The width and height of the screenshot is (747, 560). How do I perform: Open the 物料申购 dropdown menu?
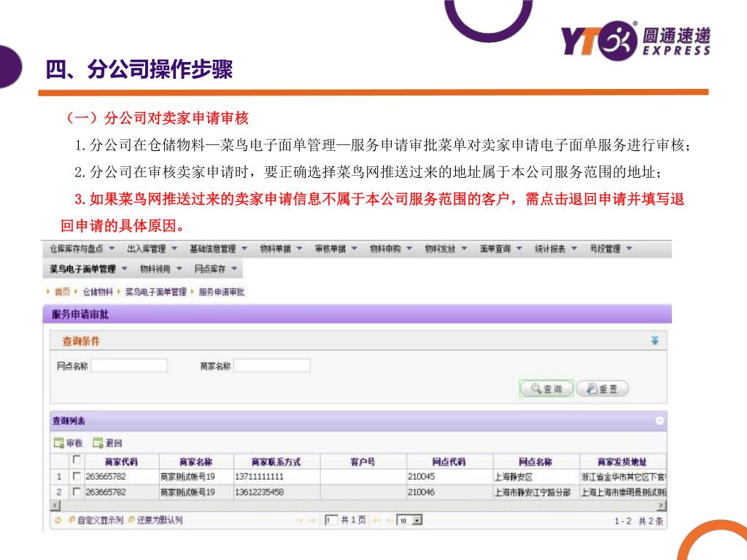pyautogui.click(x=391, y=249)
